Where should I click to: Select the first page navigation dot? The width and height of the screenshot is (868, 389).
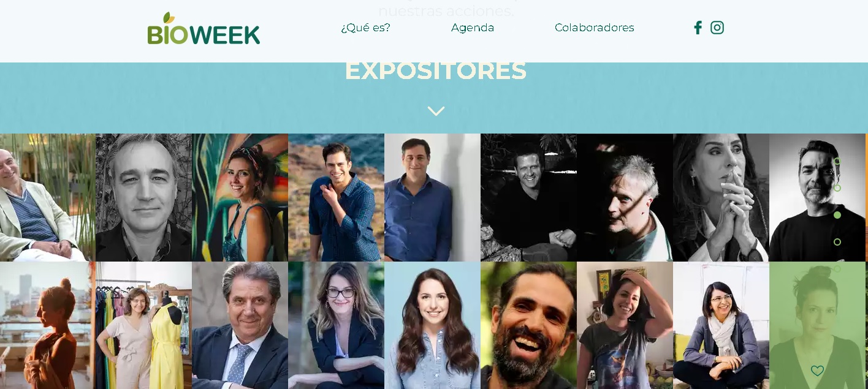pyautogui.click(x=837, y=161)
